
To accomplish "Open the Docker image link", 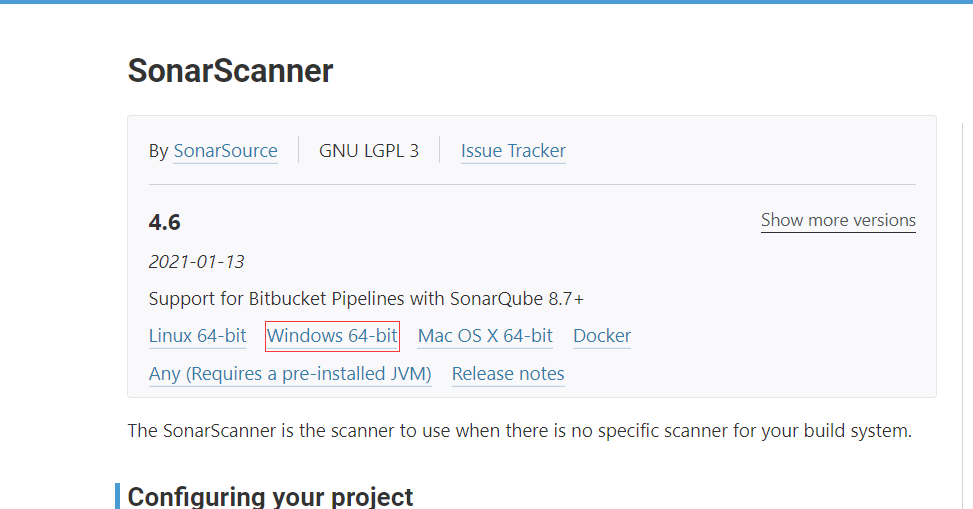I will click(x=602, y=336).
